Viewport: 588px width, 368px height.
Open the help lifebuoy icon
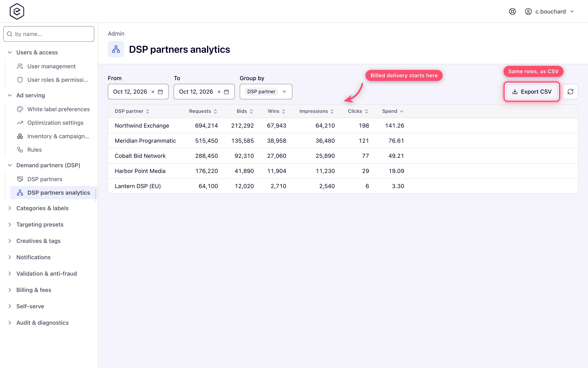pyautogui.click(x=512, y=11)
